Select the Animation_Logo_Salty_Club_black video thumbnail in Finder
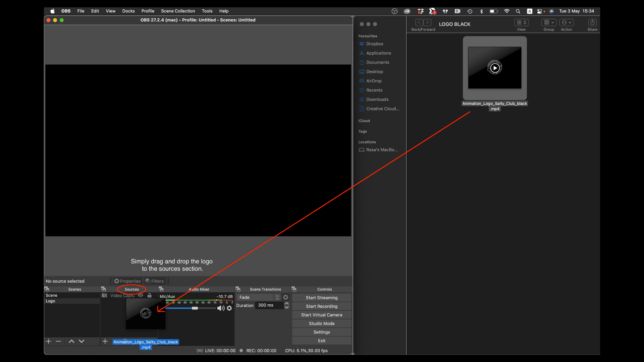The height and width of the screenshot is (362, 644). 495,68
